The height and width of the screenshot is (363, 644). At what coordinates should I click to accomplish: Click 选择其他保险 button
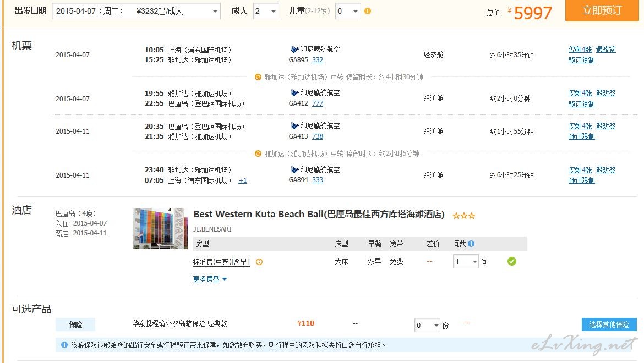(x=609, y=324)
